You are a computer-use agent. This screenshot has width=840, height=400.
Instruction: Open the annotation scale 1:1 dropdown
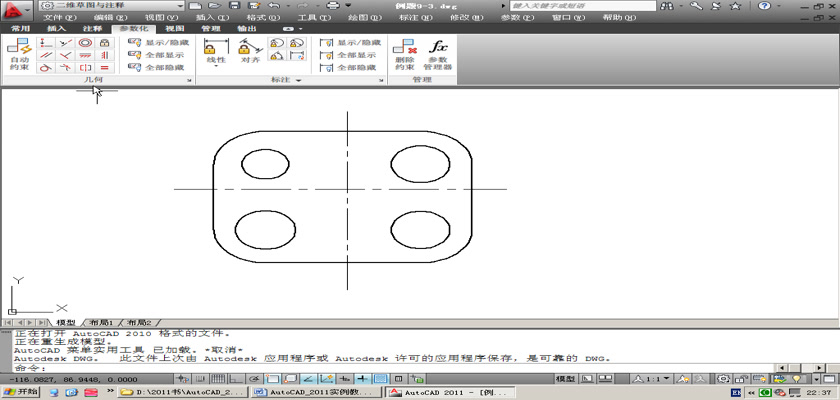coord(652,379)
